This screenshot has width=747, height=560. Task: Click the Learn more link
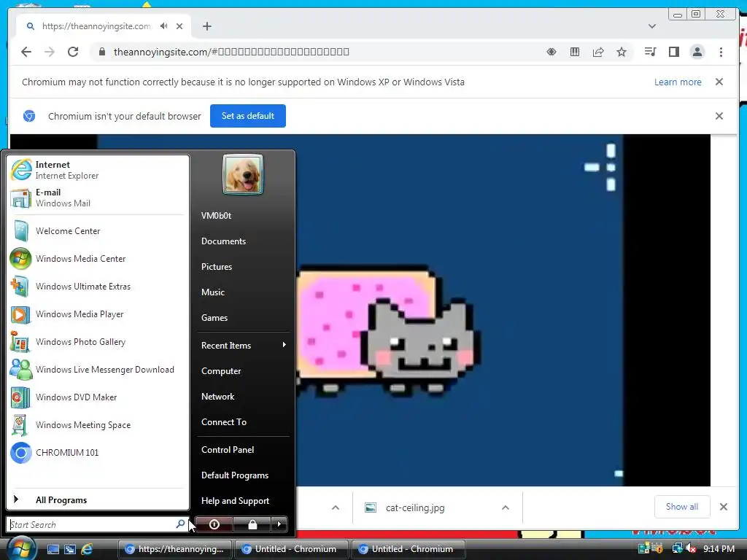click(678, 82)
